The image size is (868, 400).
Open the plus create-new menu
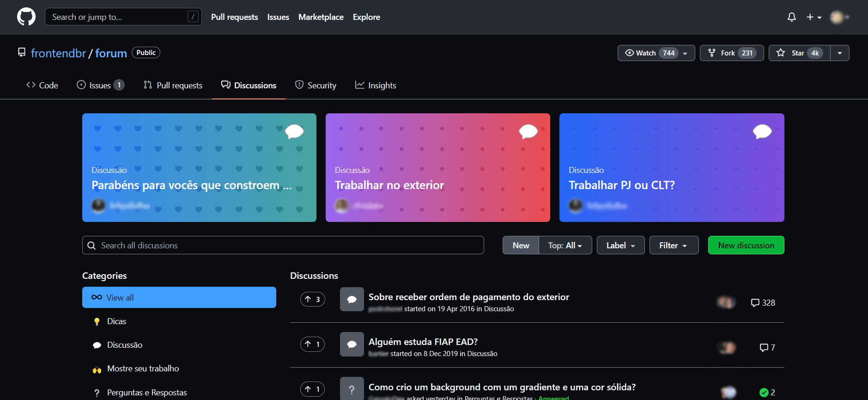[x=814, y=17]
